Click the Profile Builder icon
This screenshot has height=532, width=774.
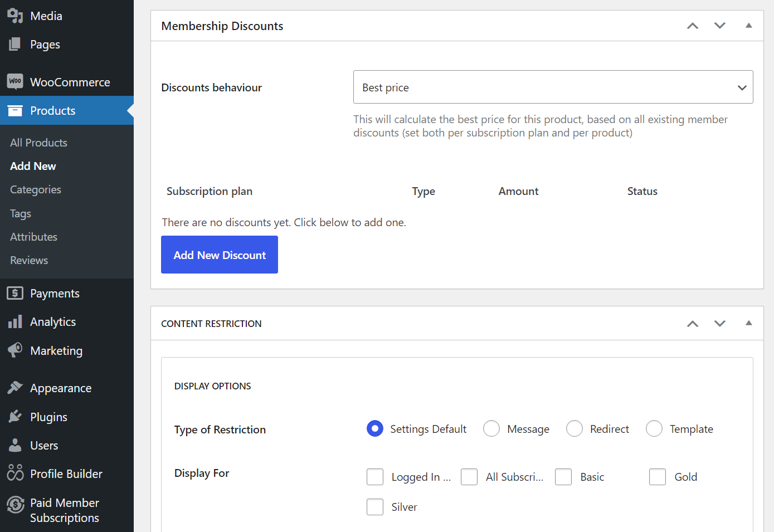coord(15,473)
